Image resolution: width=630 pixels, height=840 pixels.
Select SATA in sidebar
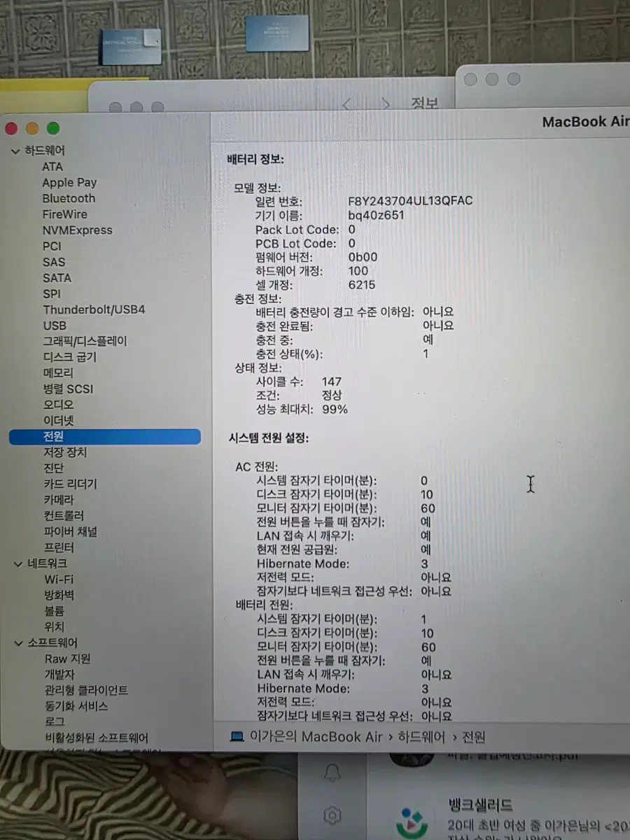(x=57, y=278)
